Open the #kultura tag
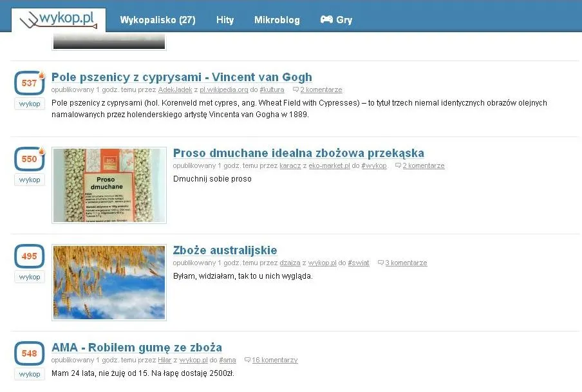 272,89
